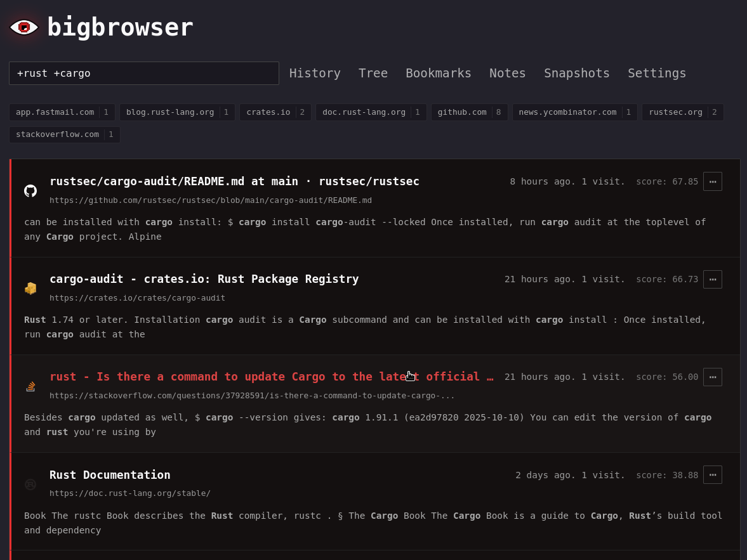
Task: Toggle the stackoverflow.com domain filter
Action: click(64, 134)
